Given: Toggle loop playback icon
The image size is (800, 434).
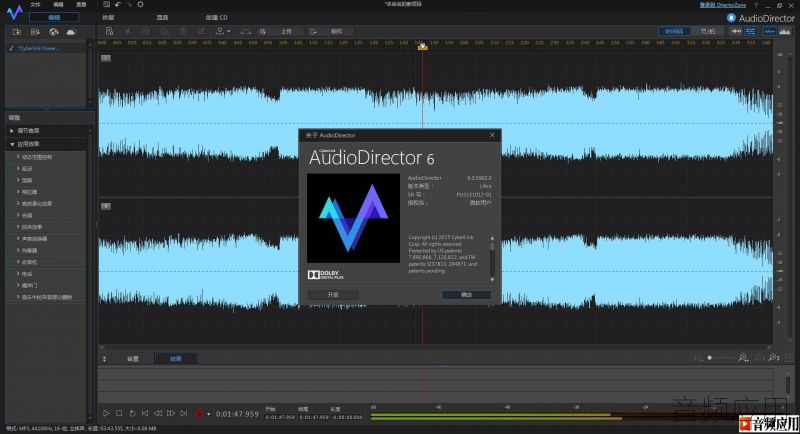Looking at the screenshot, I should coord(132,414).
